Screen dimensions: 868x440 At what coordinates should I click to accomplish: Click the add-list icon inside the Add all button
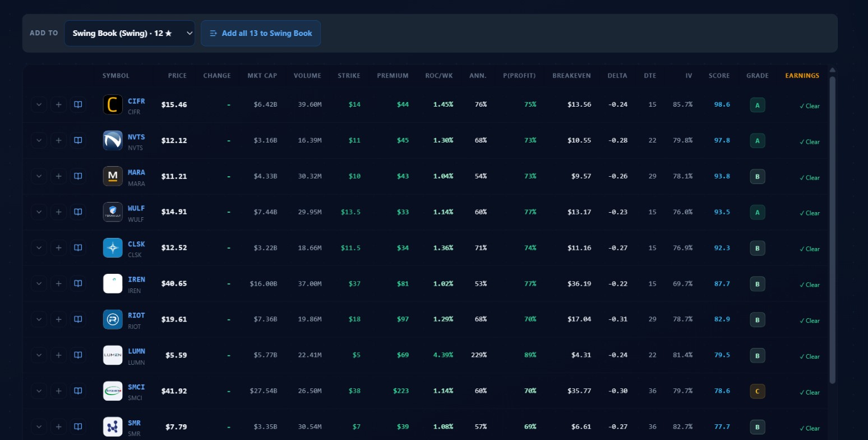pos(213,34)
